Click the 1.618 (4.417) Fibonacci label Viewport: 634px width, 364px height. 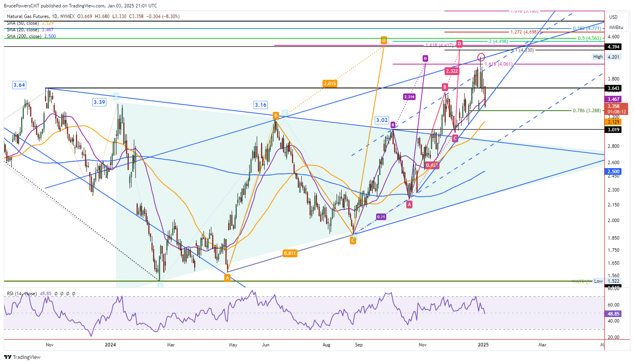click(x=439, y=45)
